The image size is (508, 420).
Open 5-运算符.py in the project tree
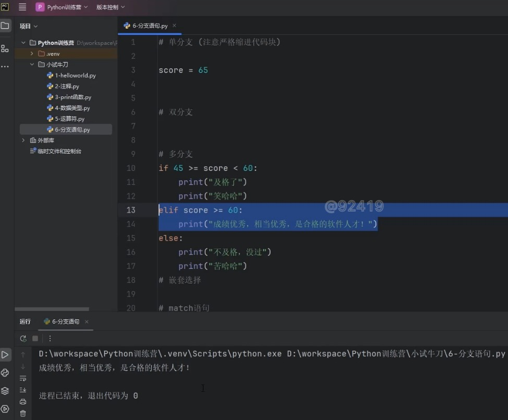(x=66, y=119)
